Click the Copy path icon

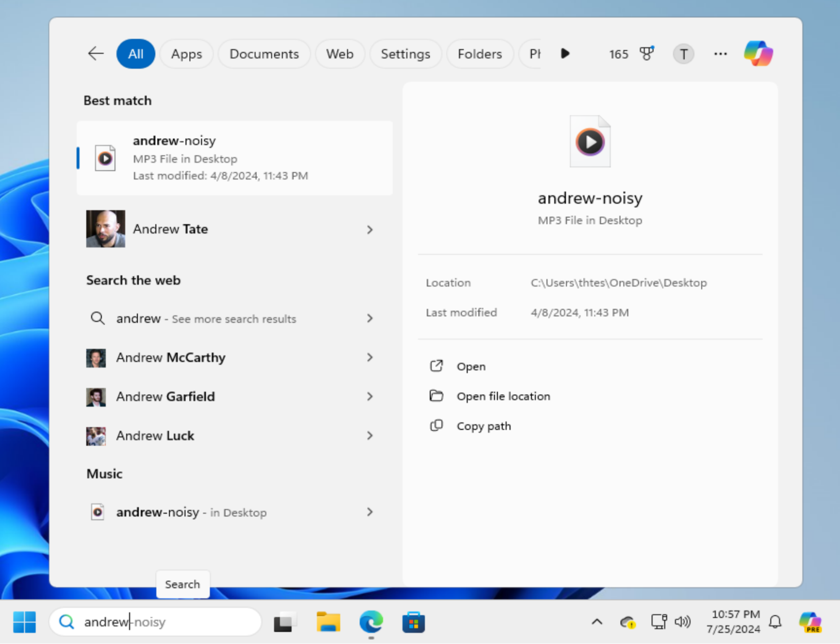tap(436, 426)
